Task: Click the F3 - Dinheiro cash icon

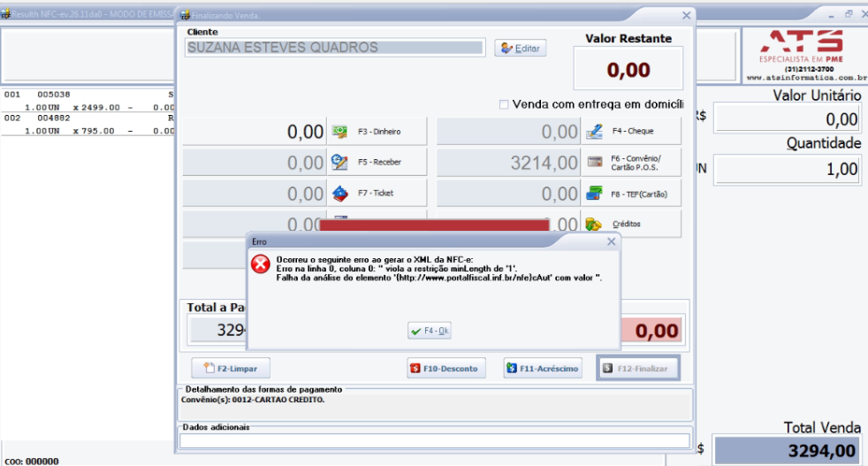Action: click(339, 132)
